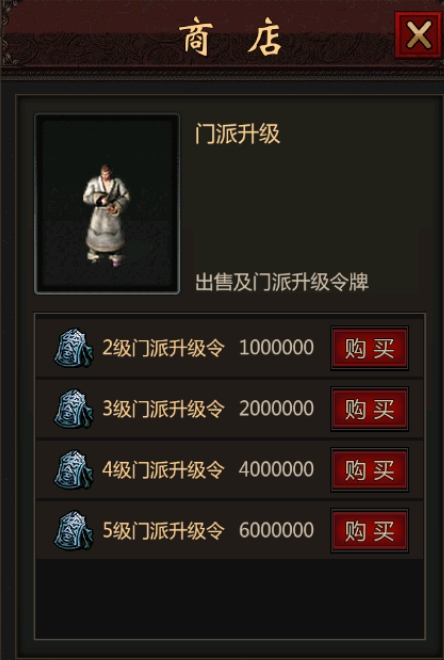444x660 pixels.
Task: Click the 门派升级 heading text
Action: click(237, 134)
